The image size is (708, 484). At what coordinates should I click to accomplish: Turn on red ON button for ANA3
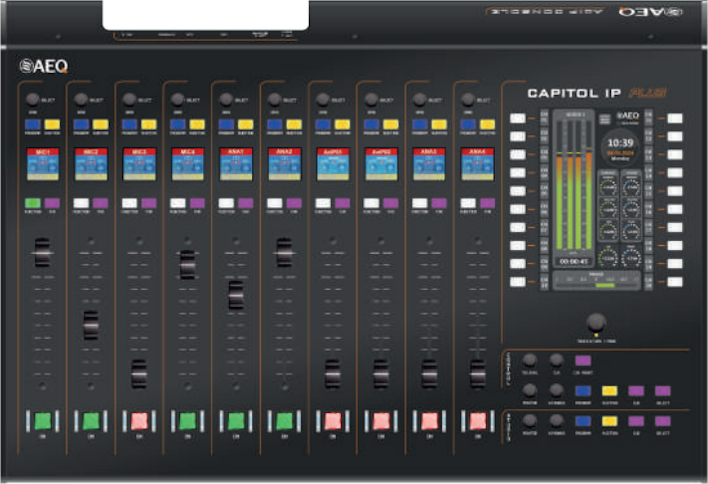pyautogui.click(x=429, y=421)
